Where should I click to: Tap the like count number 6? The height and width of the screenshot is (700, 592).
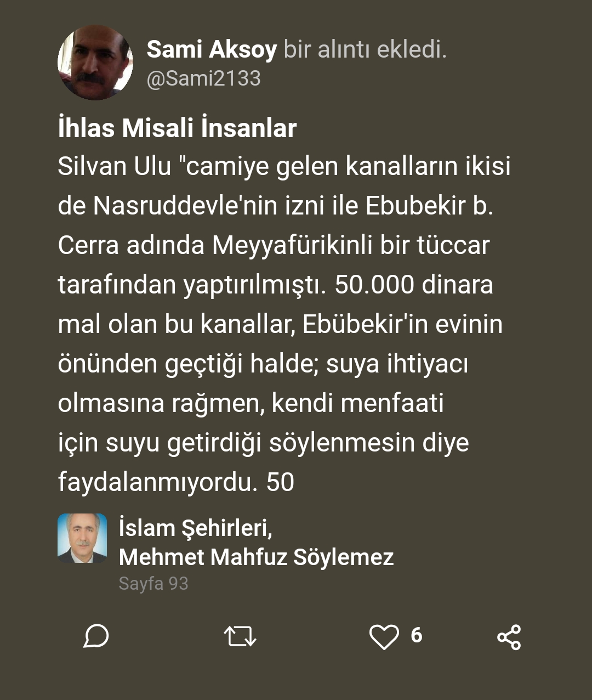click(x=417, y=635)
